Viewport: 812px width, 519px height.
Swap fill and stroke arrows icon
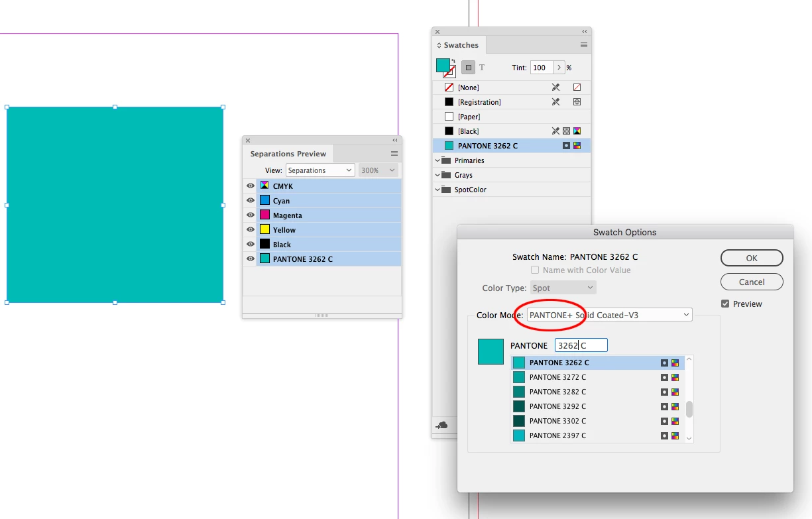(453, 61)
